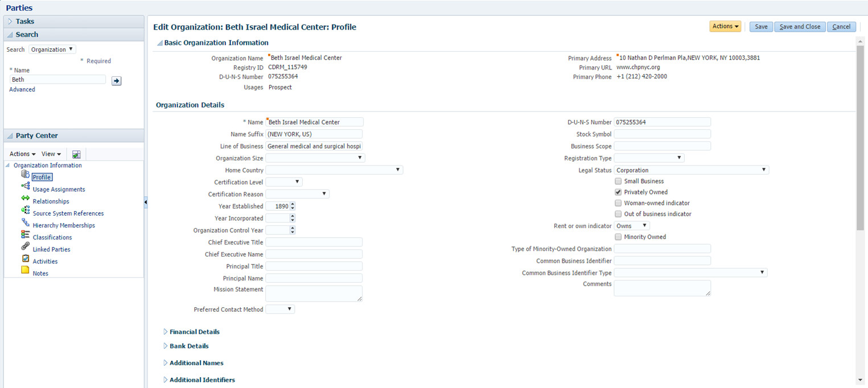Click the Linked Parties paperclip icon
Screen dimensions: 868x388
click(25, 246)
